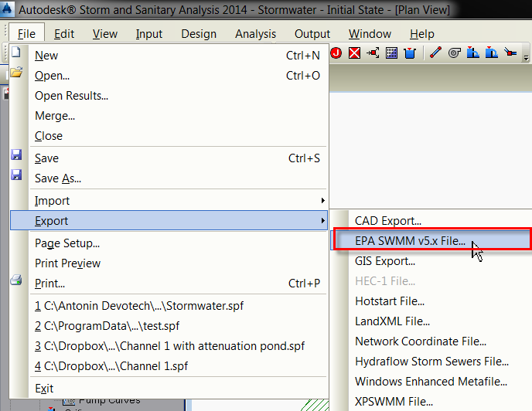Select the Outfall node tool
532x411 pixels.
click(x=355, y=53)
